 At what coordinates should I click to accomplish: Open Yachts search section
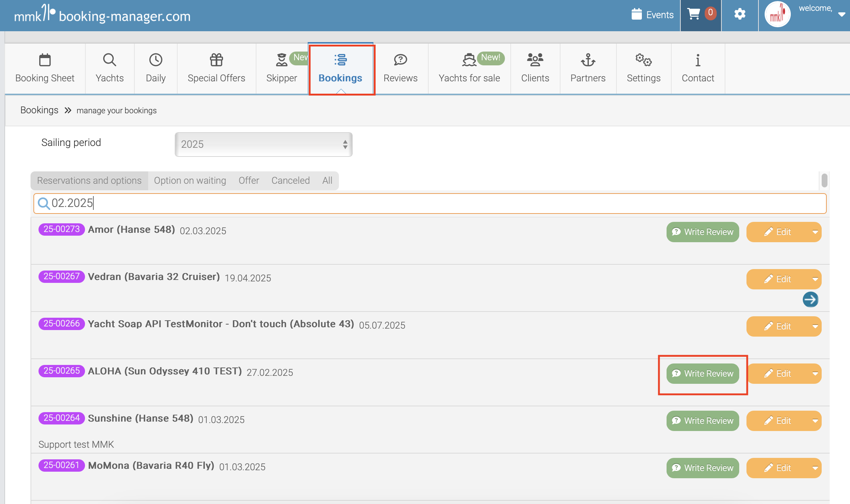point(109,69)
